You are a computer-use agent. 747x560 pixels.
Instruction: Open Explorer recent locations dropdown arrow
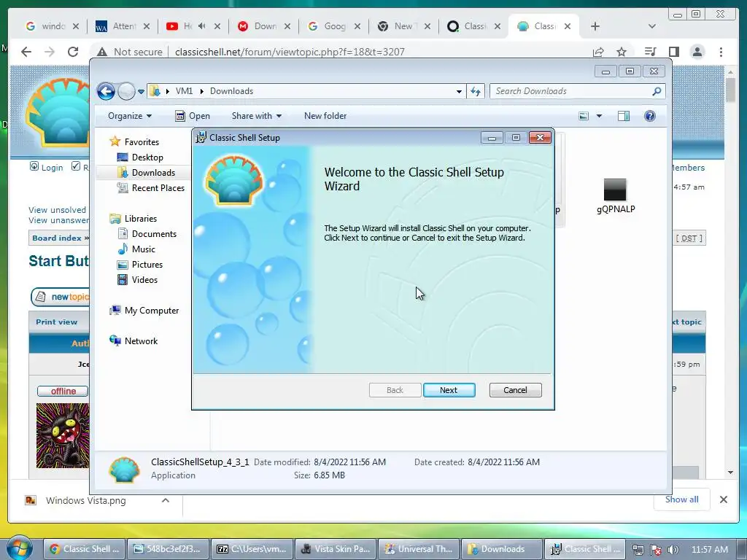pos(141,91)
